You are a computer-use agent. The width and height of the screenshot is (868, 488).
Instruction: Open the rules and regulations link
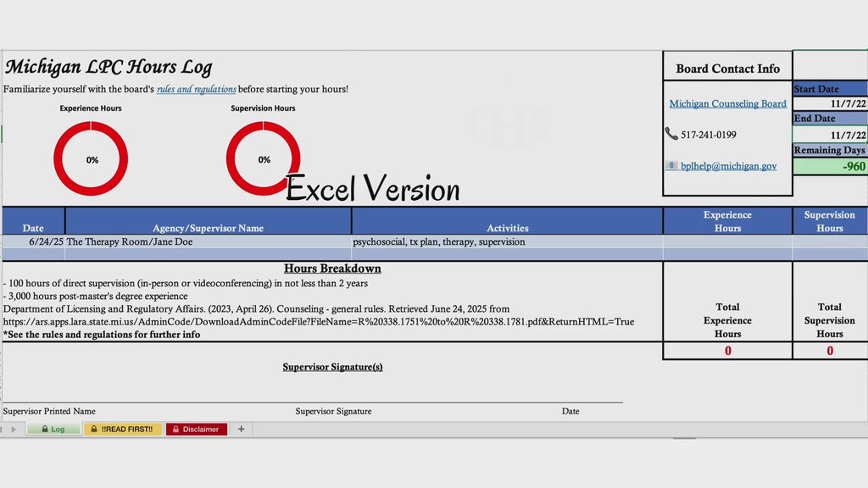(196, 89)
